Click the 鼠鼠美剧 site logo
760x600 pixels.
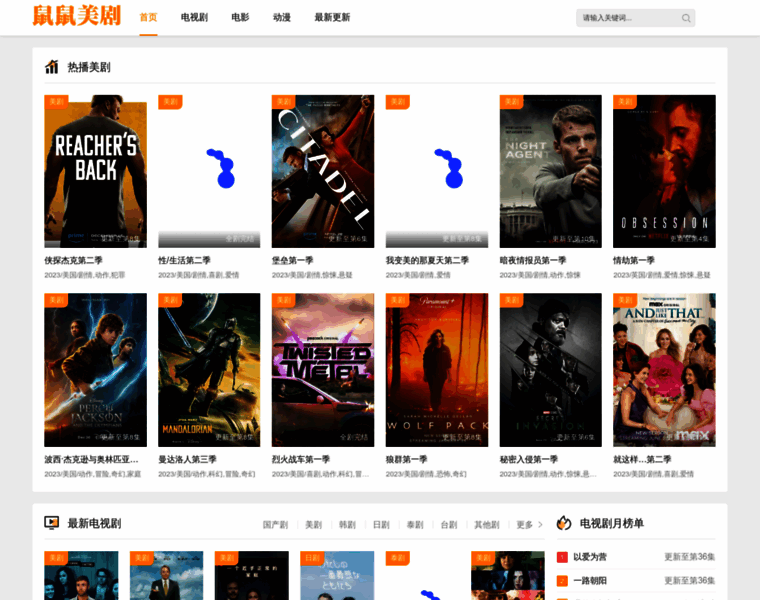coord(77,16)
